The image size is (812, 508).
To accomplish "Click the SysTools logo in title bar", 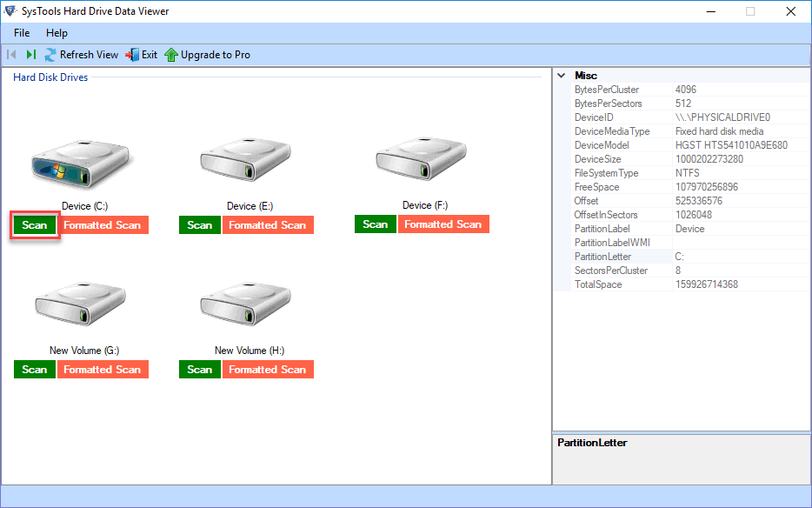I will [10, 11].
